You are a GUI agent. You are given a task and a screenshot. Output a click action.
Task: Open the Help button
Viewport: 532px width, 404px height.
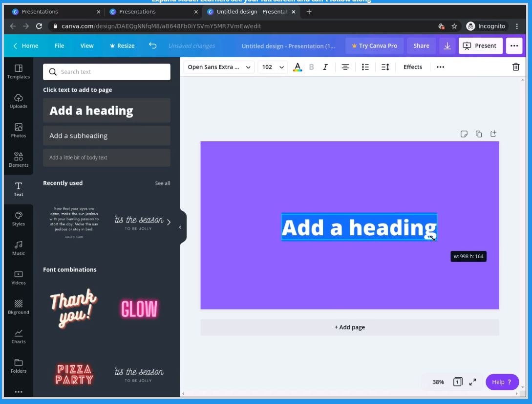click(x=502, y=382)
